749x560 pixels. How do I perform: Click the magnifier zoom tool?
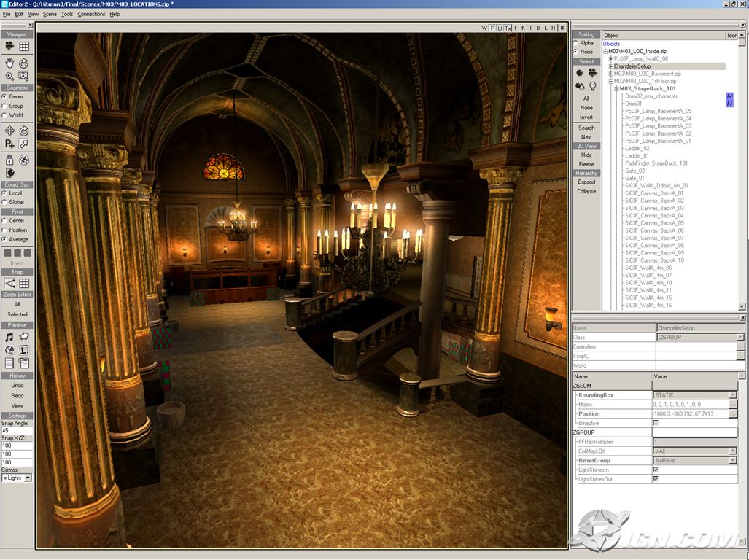(x=9, y=76)
